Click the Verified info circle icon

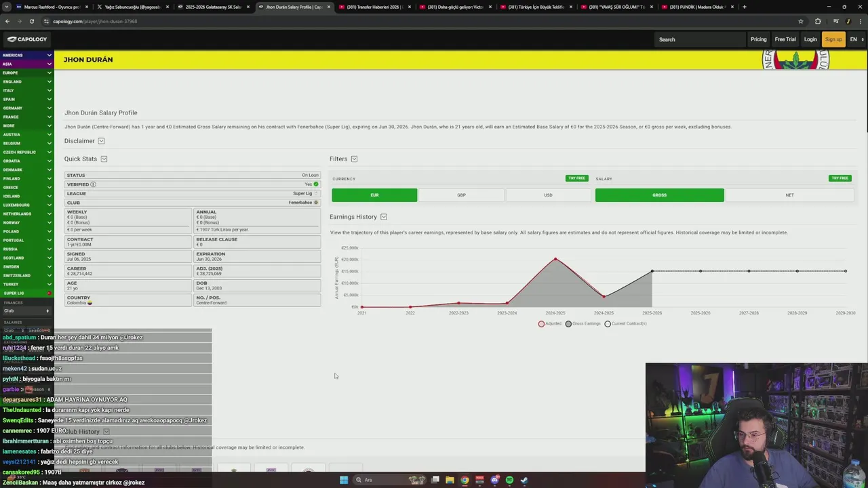pos(93,184)
